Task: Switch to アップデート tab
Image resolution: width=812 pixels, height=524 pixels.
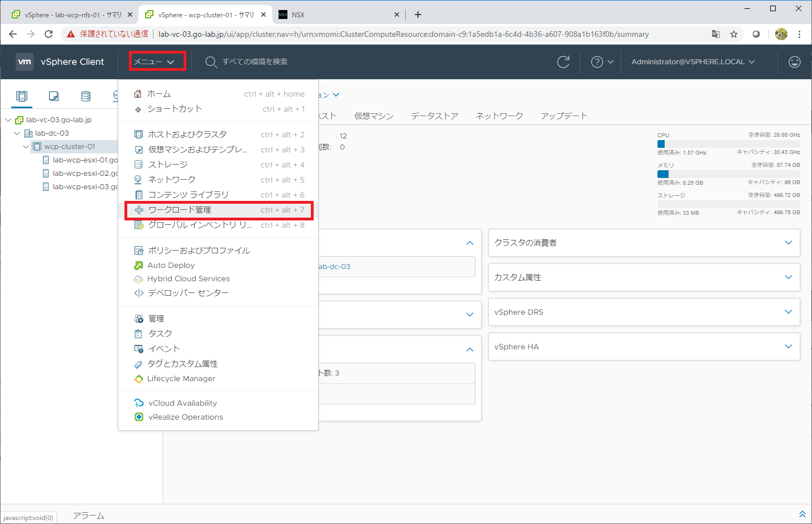Action: pos(564,116)
